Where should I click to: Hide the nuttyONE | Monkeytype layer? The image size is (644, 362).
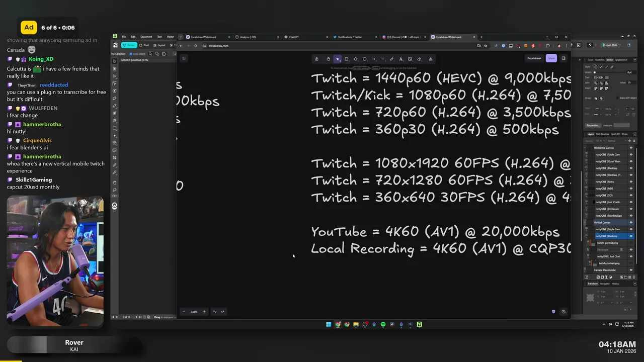(x=631, y=216)
